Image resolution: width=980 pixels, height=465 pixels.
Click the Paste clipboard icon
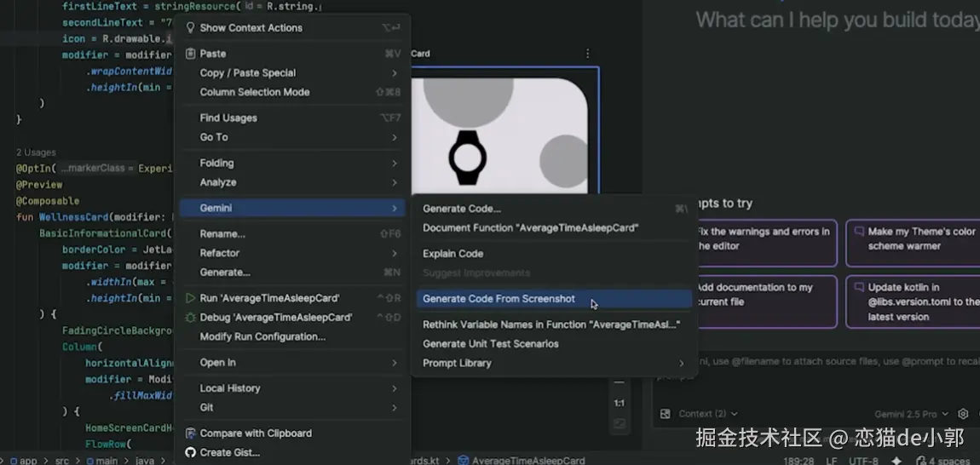[x=191, y=54]
